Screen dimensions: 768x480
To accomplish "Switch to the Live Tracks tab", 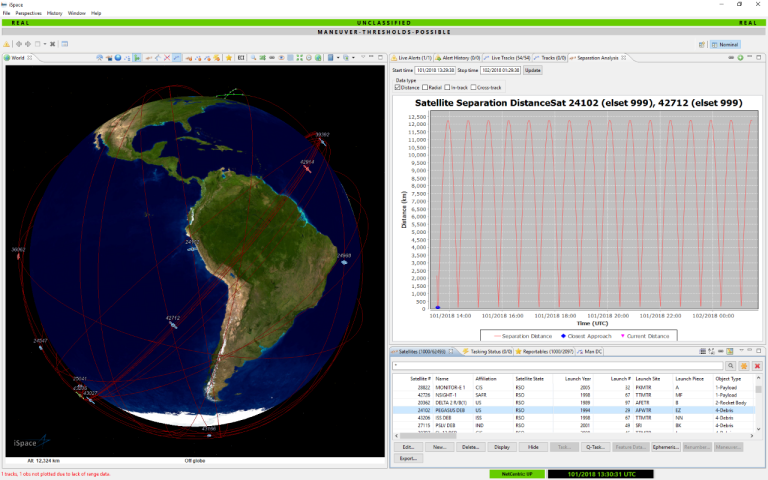I will [x=507, y=58].
